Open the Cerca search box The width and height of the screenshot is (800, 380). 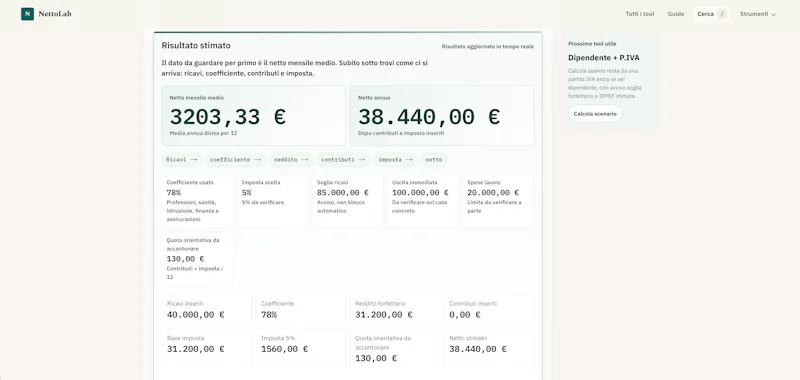pyautogui.click(x=712, y=14)
